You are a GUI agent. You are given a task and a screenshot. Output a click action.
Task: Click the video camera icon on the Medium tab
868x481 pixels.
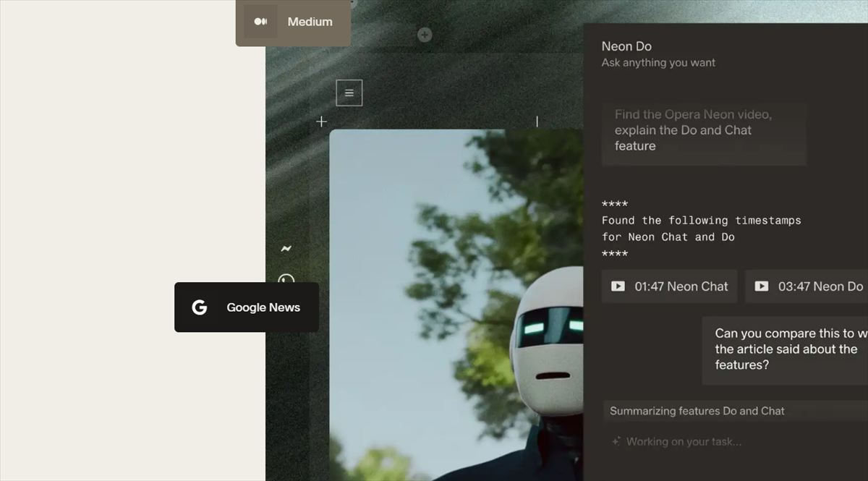pyautogui.click(x=260, y=22)
